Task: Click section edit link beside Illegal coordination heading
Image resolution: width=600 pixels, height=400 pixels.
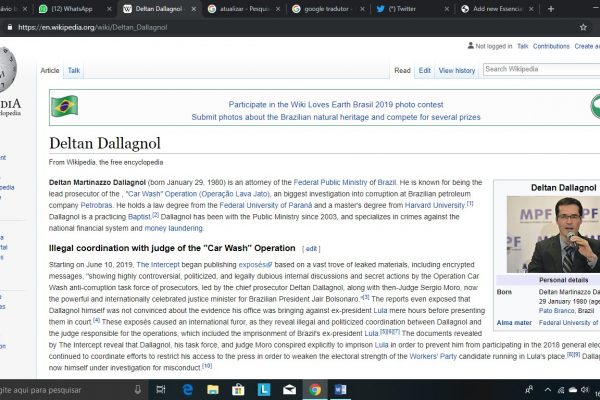Action: click(x=311, y=249)
